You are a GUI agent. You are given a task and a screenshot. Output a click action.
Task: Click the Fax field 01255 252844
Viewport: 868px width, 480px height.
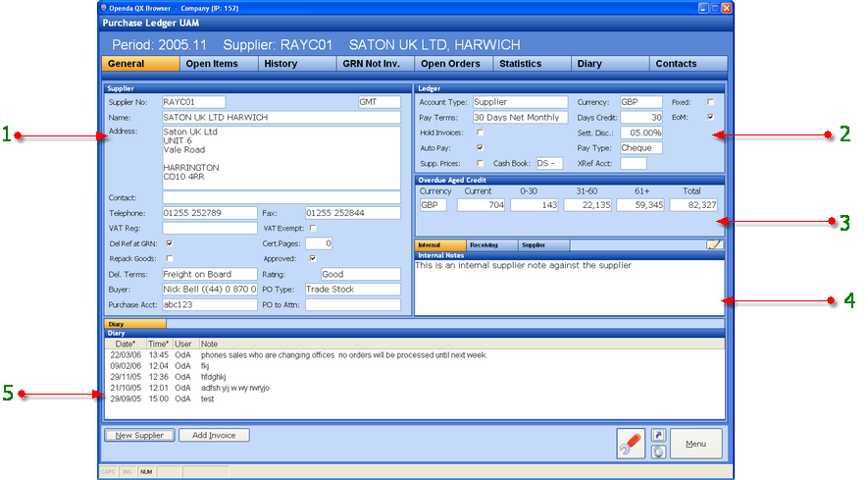click(353, 213)
